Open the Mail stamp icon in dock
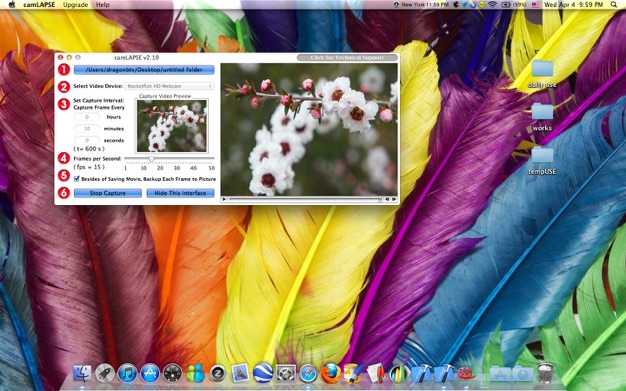Screen dimensions: 626x391 pyautogui.click(x=240, y=374)
